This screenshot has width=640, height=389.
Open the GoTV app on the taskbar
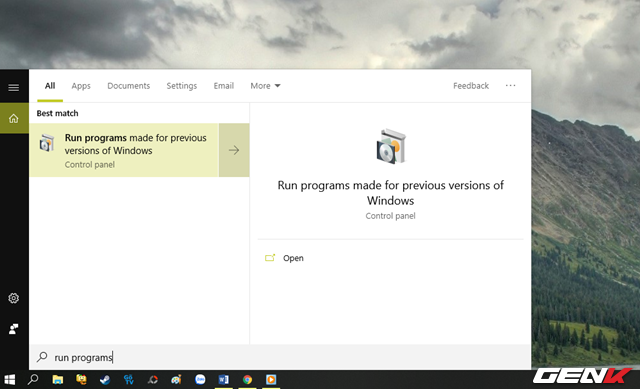pyautogui.click(x=129, y=380)
